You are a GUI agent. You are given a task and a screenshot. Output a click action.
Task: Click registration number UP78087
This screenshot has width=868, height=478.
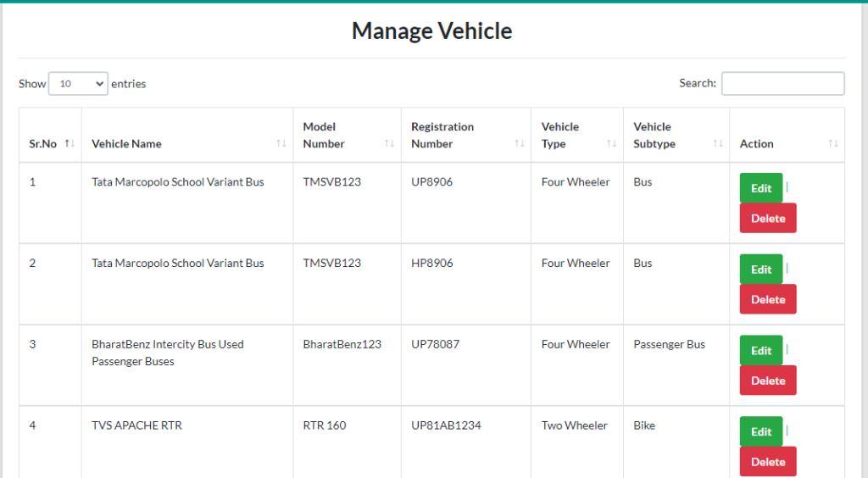[435, 344]
